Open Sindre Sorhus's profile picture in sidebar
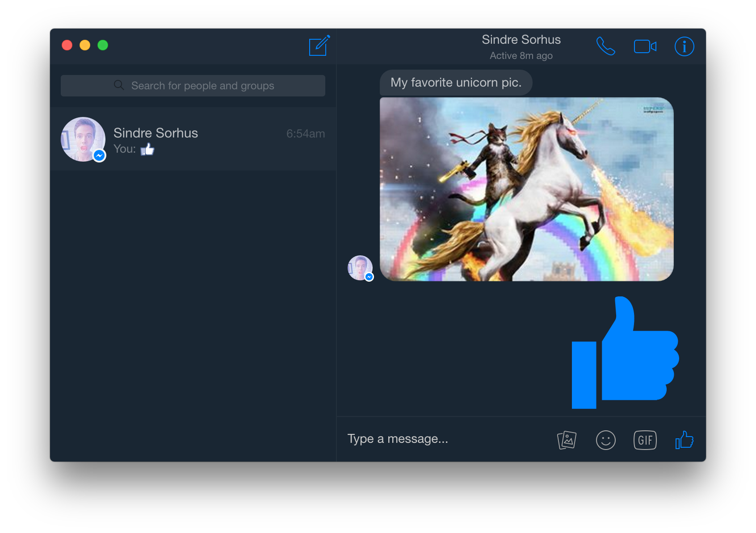This screenshot has height=533, width=756. tap(83, 139)
